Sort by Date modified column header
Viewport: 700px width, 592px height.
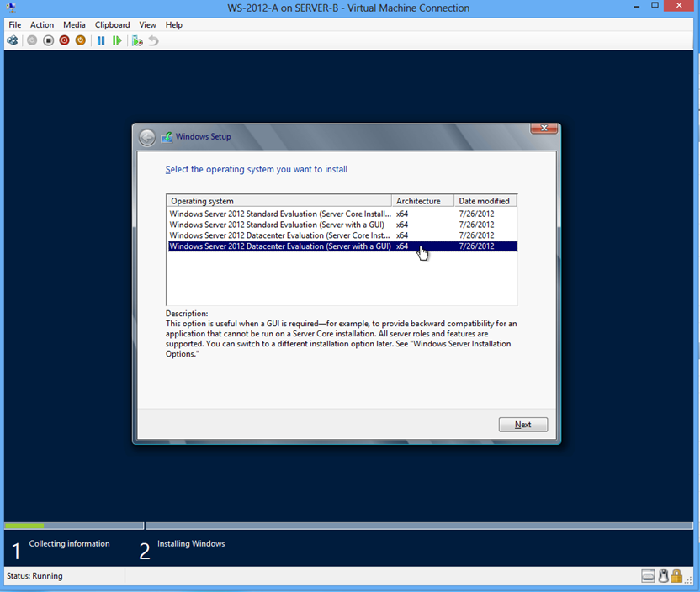[x=485, y=201]
